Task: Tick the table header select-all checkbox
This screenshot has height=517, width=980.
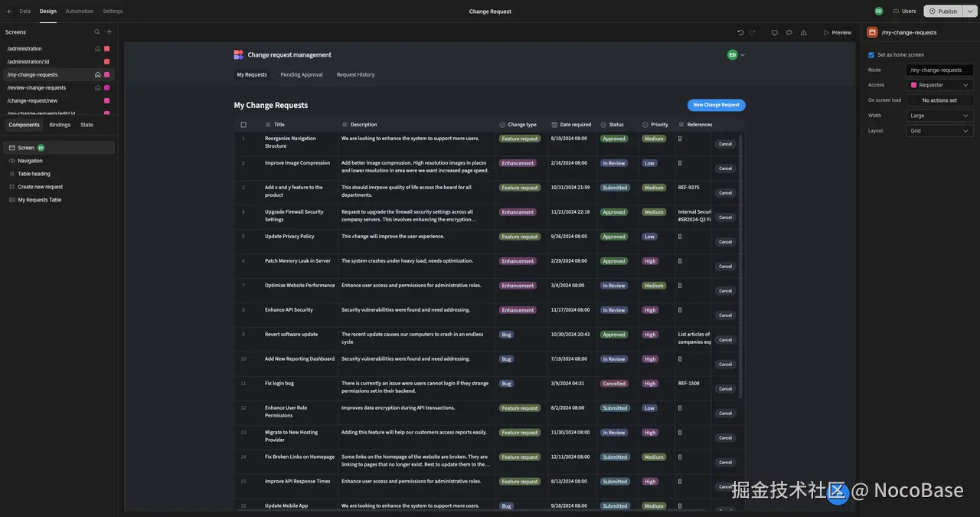Action: pos(243,125)
